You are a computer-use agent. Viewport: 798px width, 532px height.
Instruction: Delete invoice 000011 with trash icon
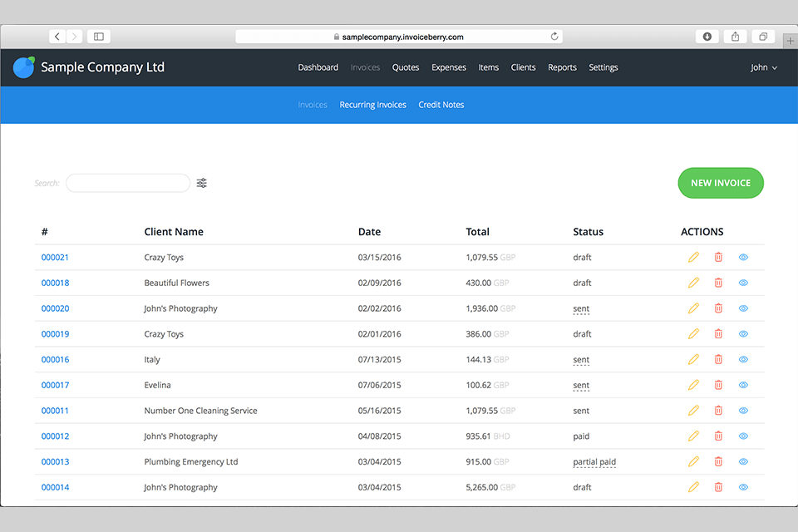pyautogui.click(x=718, y=411)
